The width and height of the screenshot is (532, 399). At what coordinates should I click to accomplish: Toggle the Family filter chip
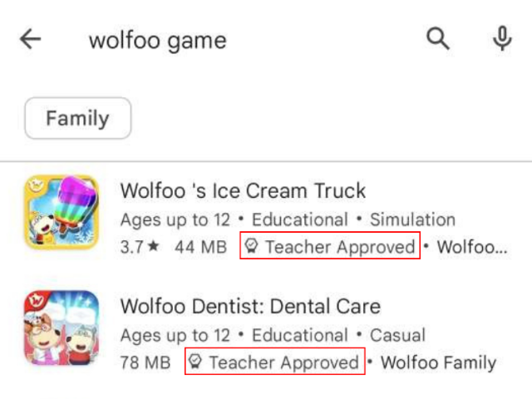pyautogui.click(x=77, y=118)
